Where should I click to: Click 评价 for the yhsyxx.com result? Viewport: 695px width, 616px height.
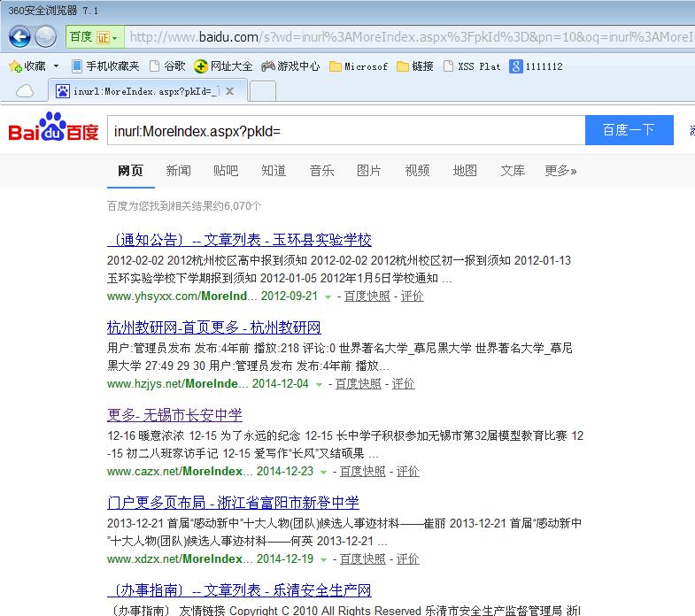click(413, 296)
